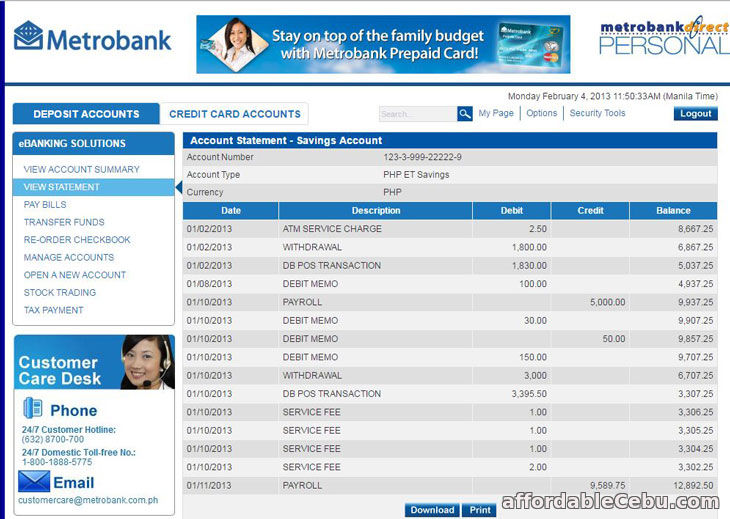
Task: Click the 9,589.75 payroll credit amount
Action: click(x=608, y=485)
